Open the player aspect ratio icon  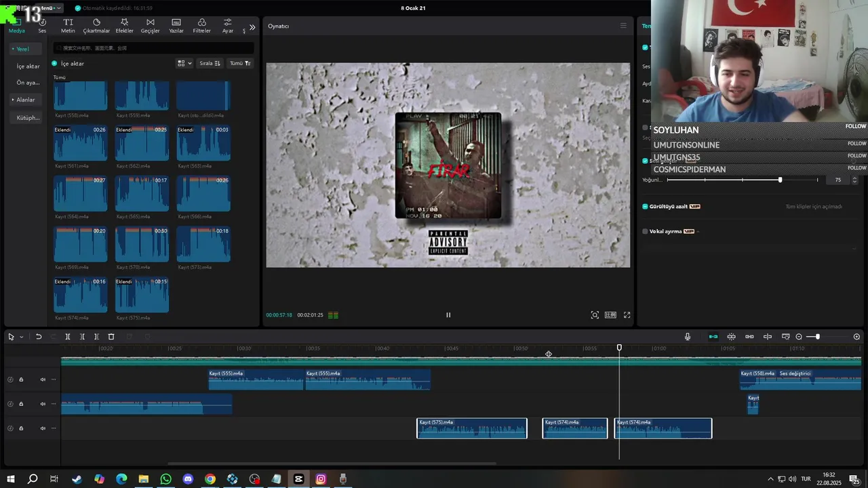[610, 314]
